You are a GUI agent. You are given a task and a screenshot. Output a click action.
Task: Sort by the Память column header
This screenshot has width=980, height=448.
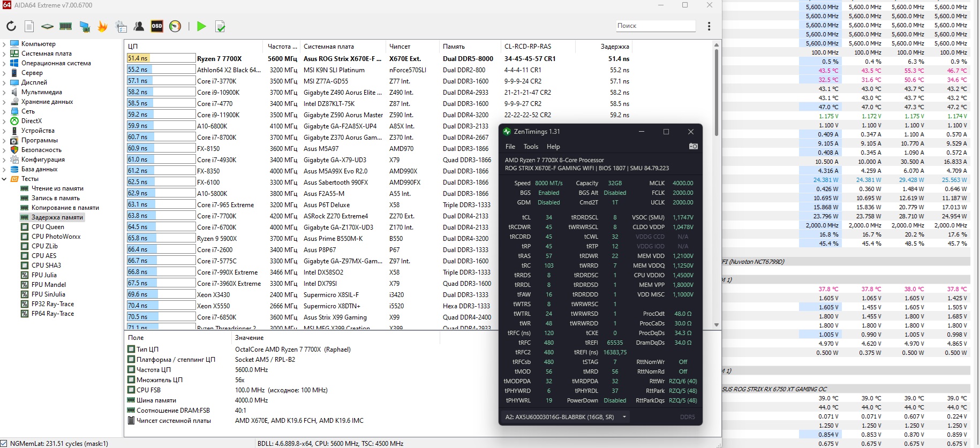pos(470,47)
